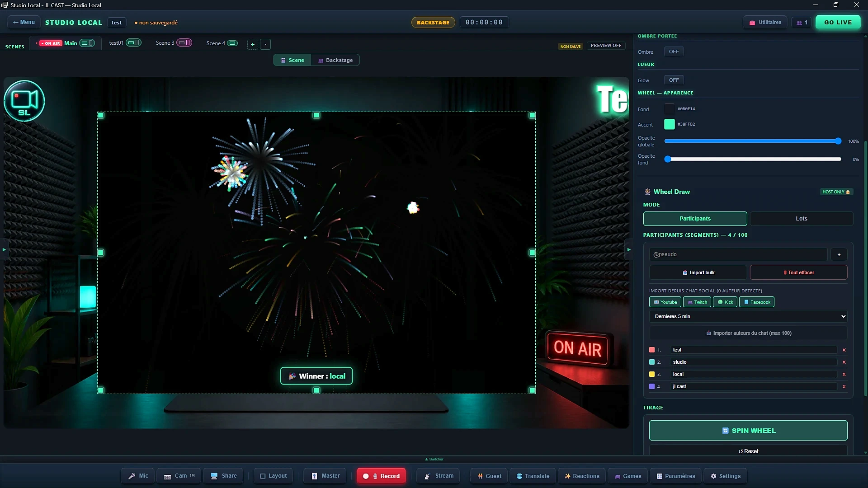The height and width of the screenshot is (488, 868).
Task: Start recording with Record button
Action: pyautogui.click(x=381, y=476)
